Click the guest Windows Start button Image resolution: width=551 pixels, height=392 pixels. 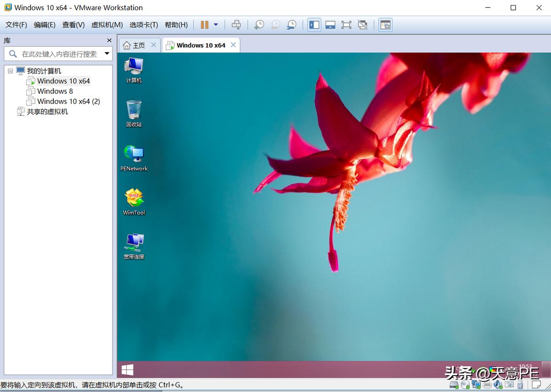(127, 370)
